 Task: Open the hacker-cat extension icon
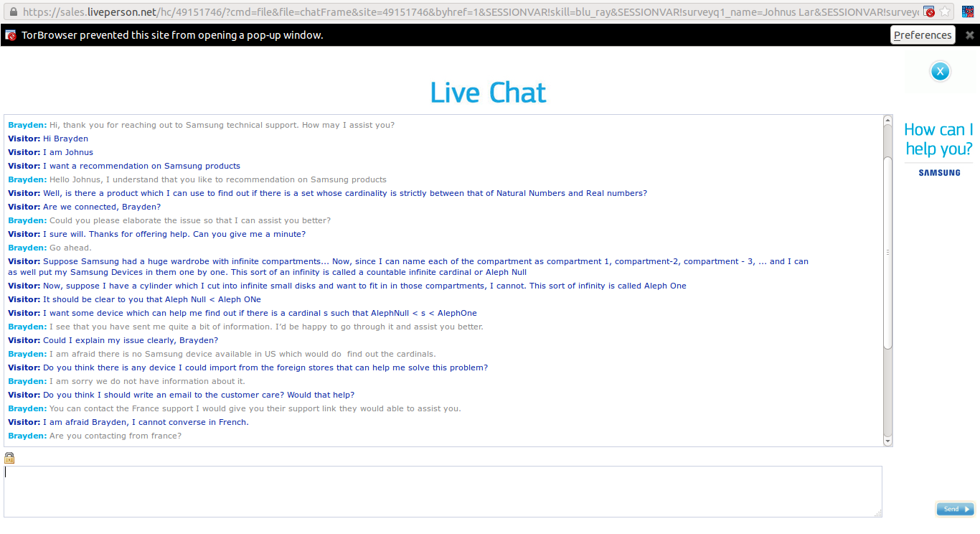click(x=967, y=11)
